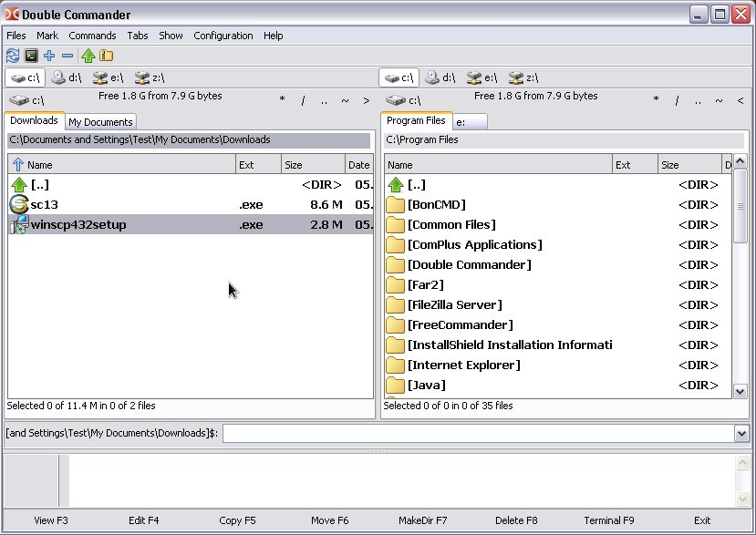Click the Terminal F9 button
The image size is (756, 535).
(609, 520)
